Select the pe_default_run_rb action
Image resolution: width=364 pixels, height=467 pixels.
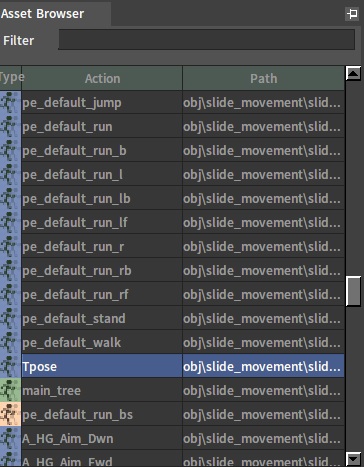[102, 270]
